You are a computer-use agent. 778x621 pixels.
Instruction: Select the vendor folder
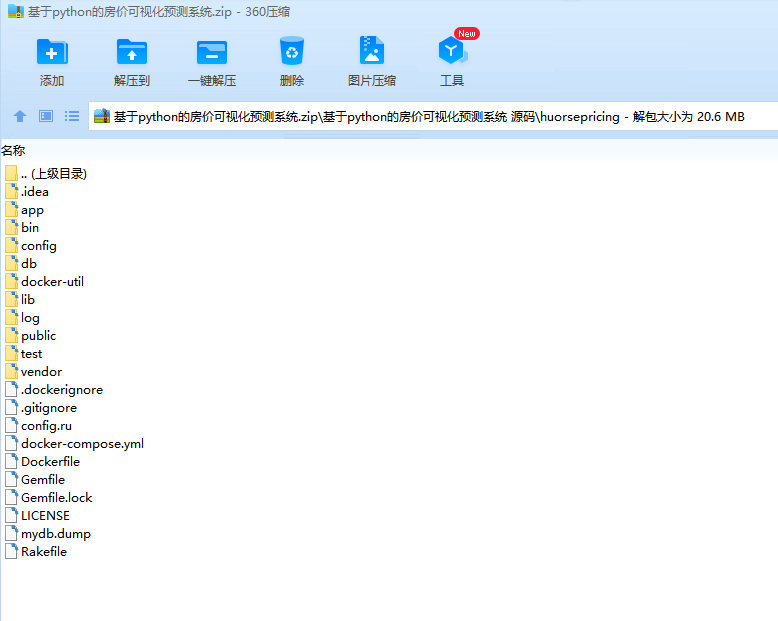(34, 372)
